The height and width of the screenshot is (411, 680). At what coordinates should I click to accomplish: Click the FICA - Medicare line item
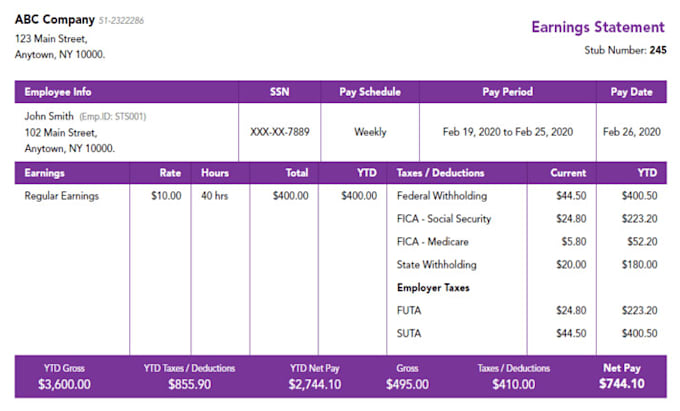[x=436, y=242]
